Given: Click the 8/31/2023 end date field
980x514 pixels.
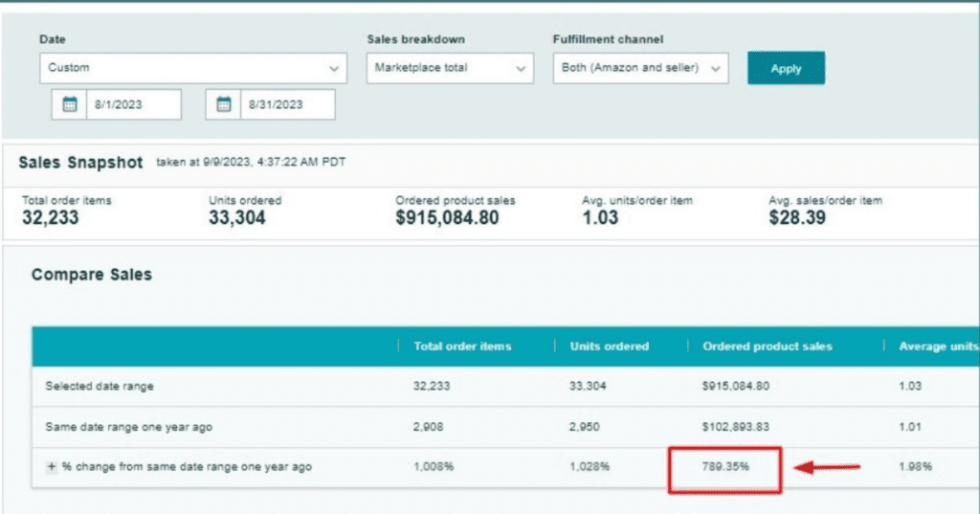Looking at the screenshot, I should click(286, 105).
